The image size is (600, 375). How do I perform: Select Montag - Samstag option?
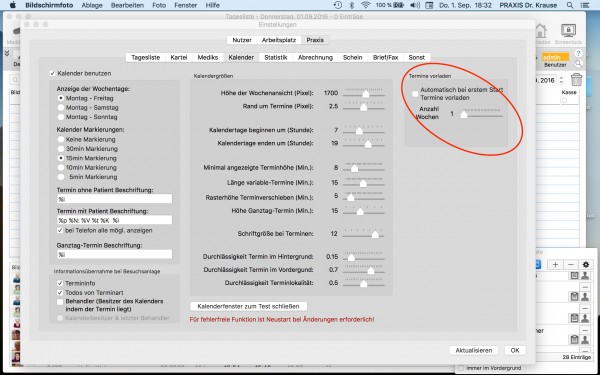tap(60, 108)
